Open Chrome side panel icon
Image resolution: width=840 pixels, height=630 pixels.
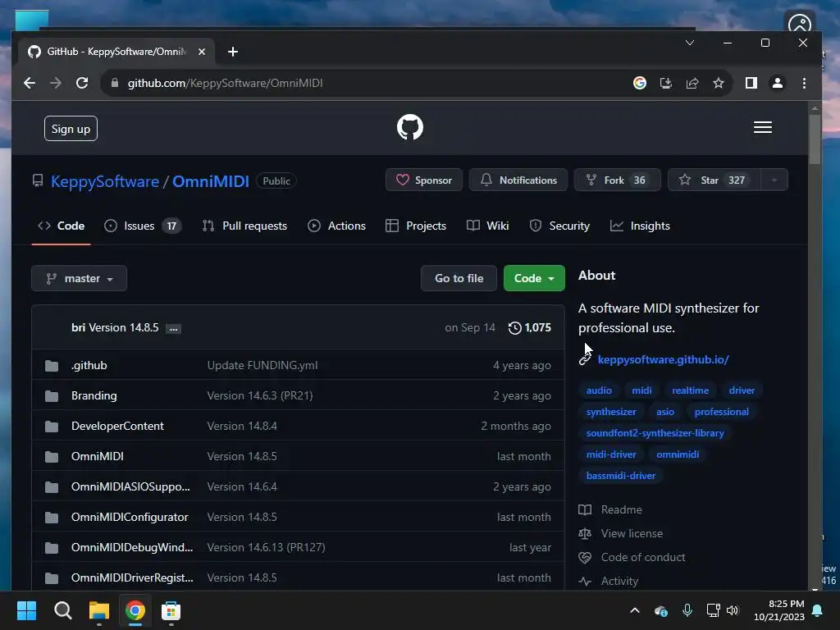point(751,83)
